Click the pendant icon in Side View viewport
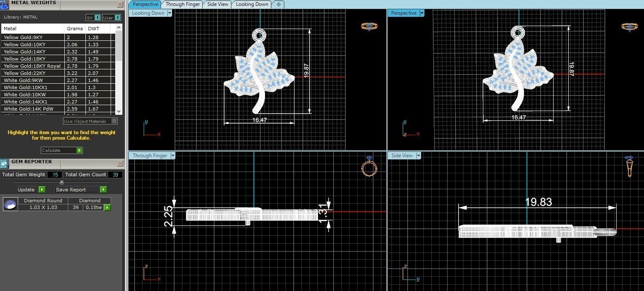This screenshot has width=644, height=291. pos(629,167)
